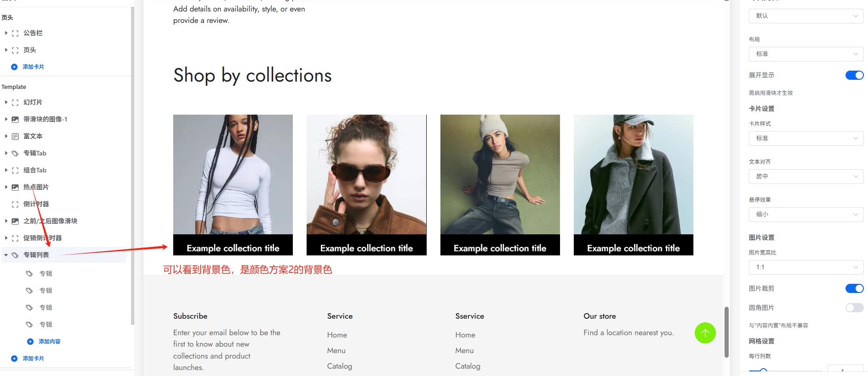Open the Catalog link under Service
Viewport: 868px width, 376px height.
[x=340, y=366]
